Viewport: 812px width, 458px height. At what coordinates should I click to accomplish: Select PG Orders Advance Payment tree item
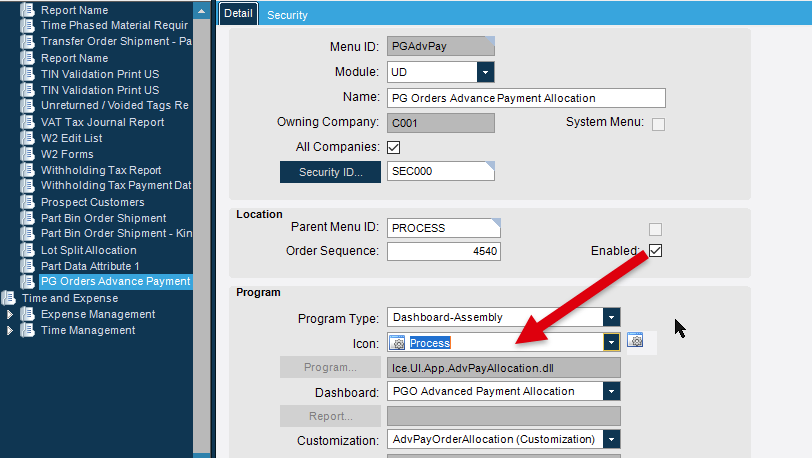point(115,281)
